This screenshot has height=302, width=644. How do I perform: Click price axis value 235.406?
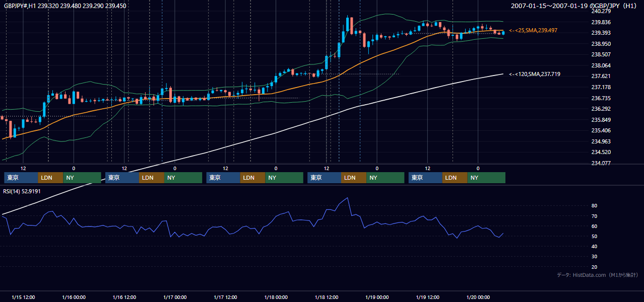coord(601,130)
